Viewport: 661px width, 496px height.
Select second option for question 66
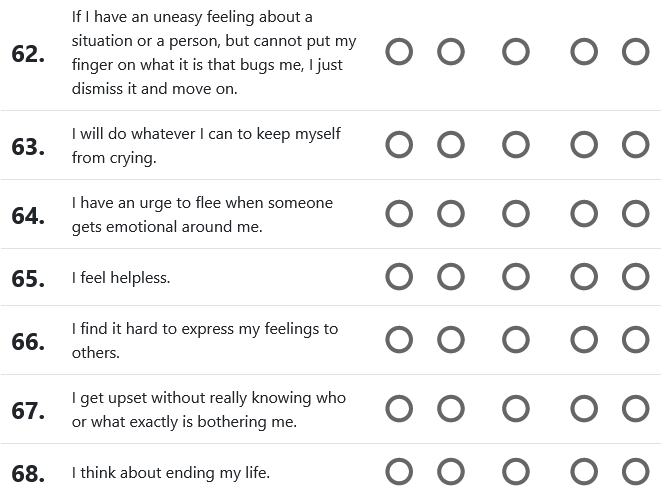(451, 340)
